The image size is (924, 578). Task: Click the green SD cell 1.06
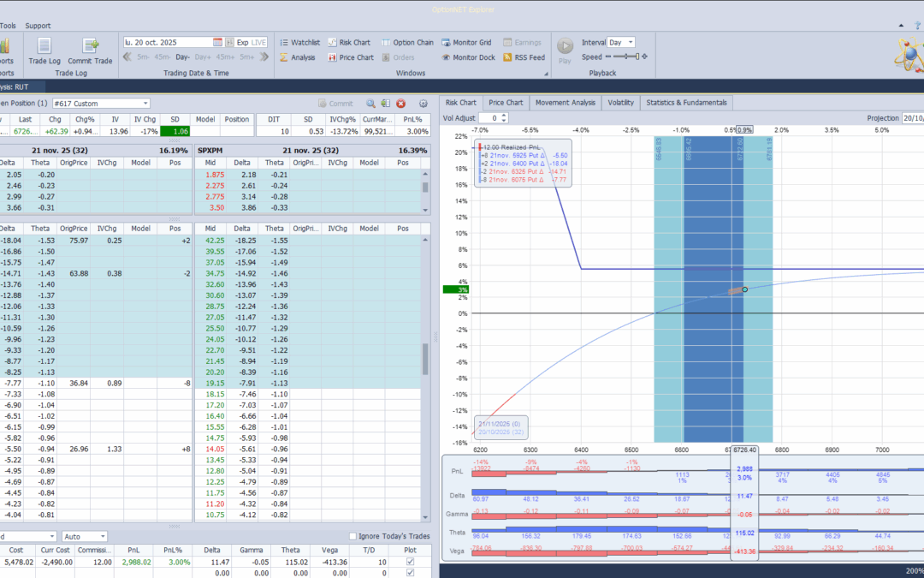coord(175,132)
